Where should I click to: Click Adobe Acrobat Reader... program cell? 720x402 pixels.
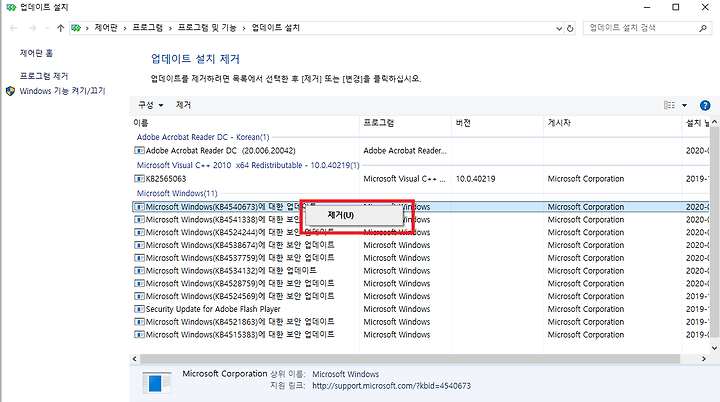point(405,151)
